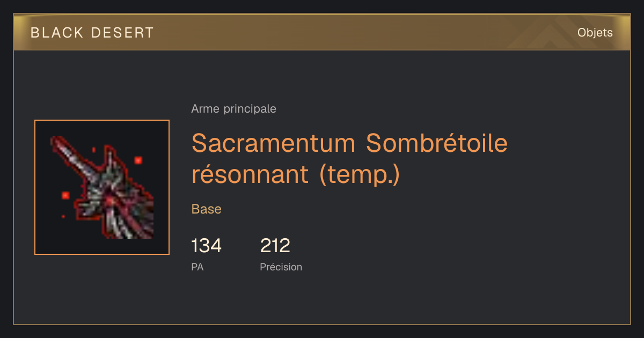Select the Arme principale category label
The height and width of the screenshot is (338, 644).
pyautogui.click(x=233, y=109)
